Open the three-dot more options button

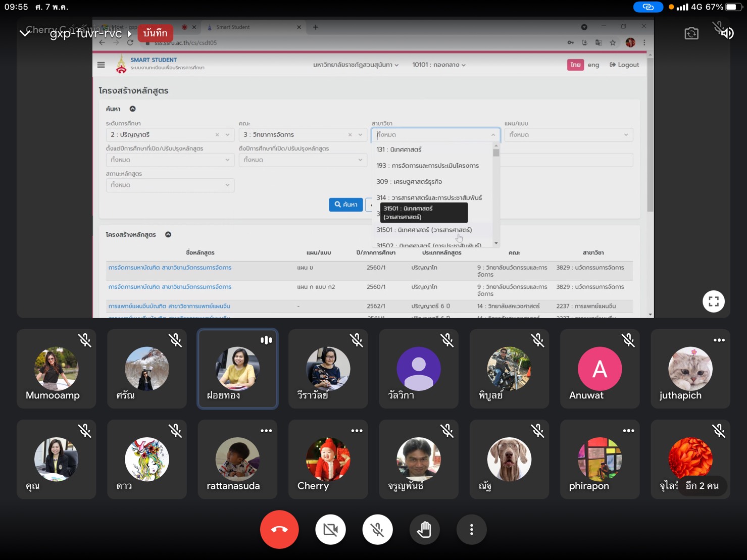(x=471, y=530)
